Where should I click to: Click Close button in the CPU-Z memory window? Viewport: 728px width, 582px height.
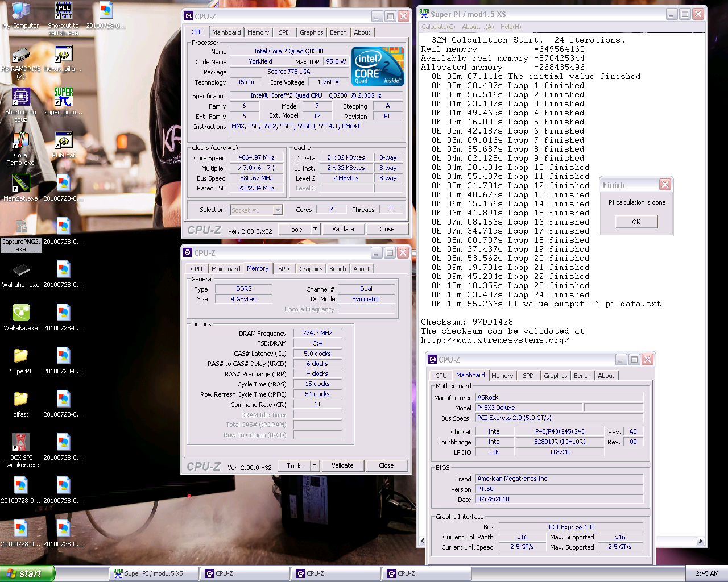point(386,465)
